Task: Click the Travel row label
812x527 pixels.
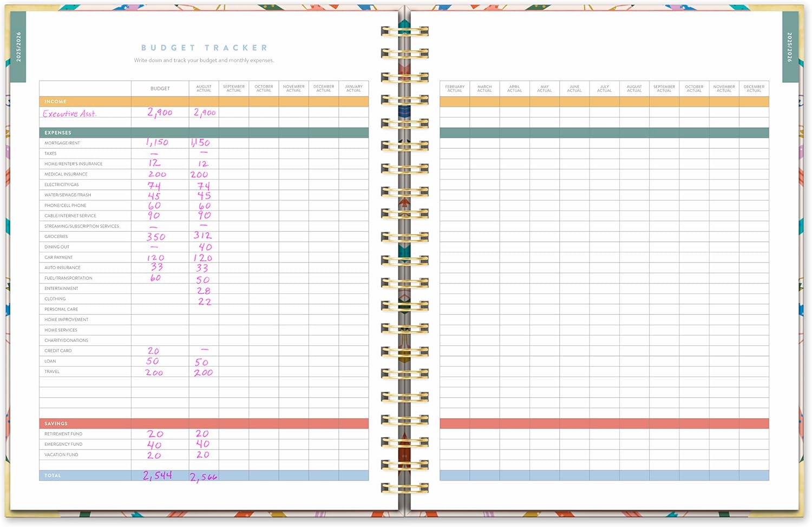Action: click(x=52, y=372)
